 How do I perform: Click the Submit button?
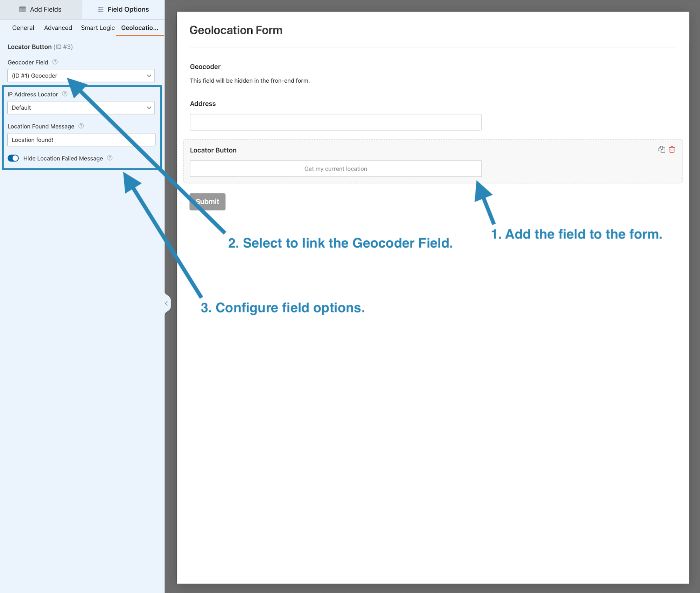pyautogui.click(x=208, y=202)
